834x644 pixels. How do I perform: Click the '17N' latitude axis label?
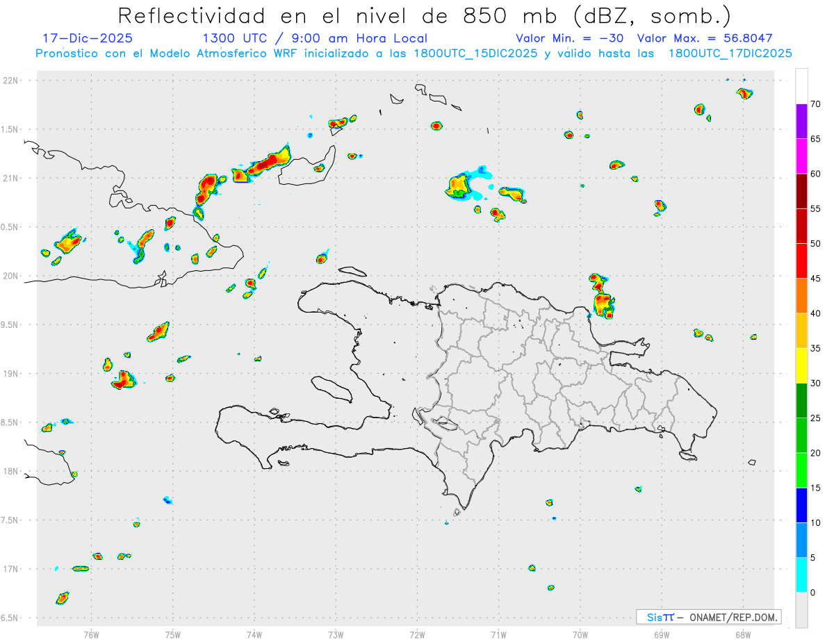point(10,569)
